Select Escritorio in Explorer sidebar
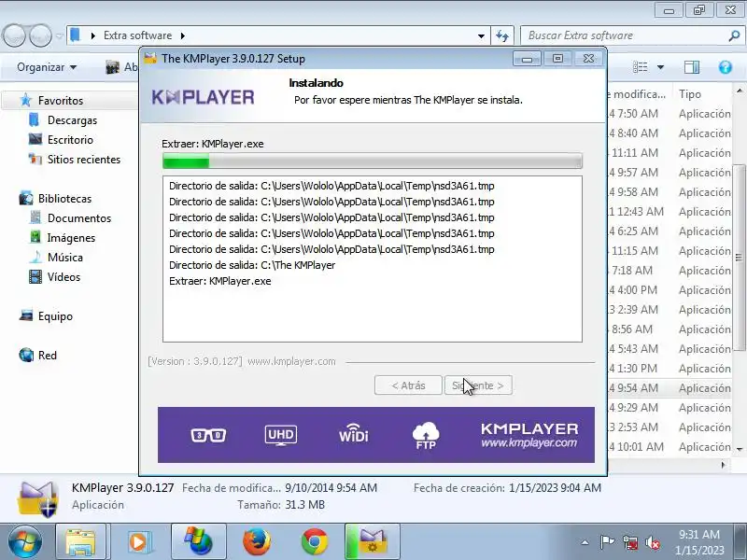This screenshot has height=560, width=747. [70, 139]
